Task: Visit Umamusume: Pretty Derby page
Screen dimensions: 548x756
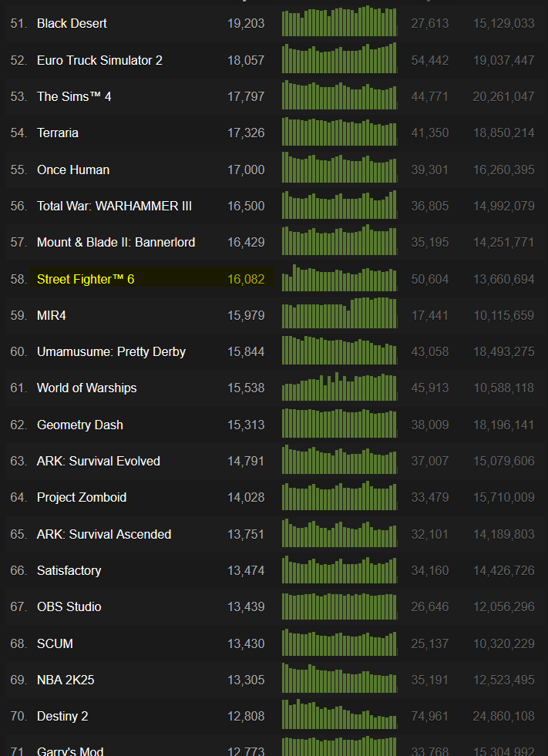Action: pyautogui.click(x=112, y=351)
